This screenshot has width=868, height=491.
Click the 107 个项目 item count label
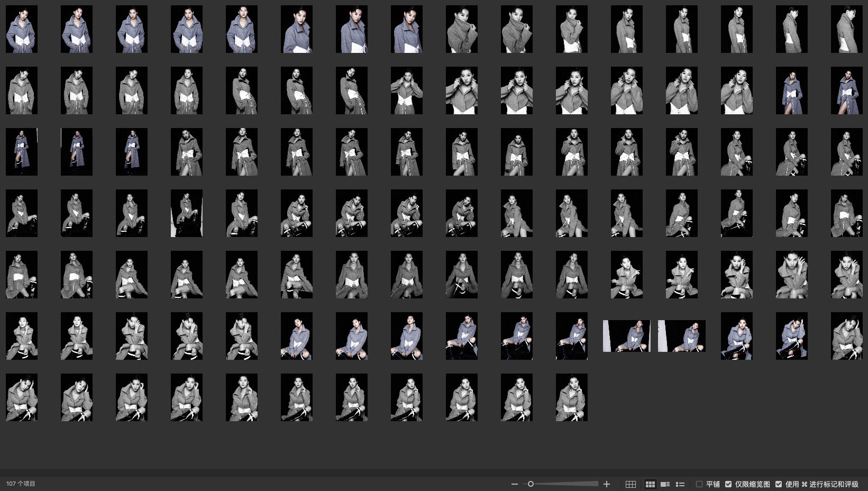point(21,484)
